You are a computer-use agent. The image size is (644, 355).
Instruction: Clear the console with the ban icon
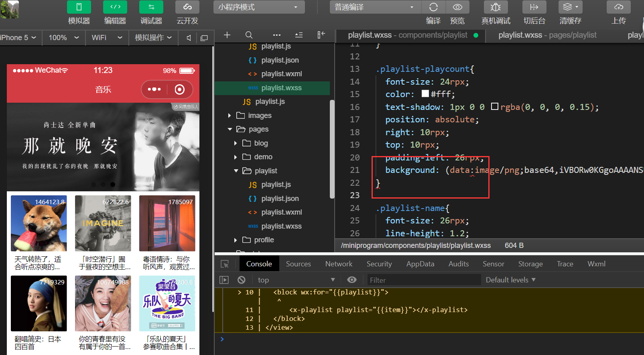click(x=241, y=280)
